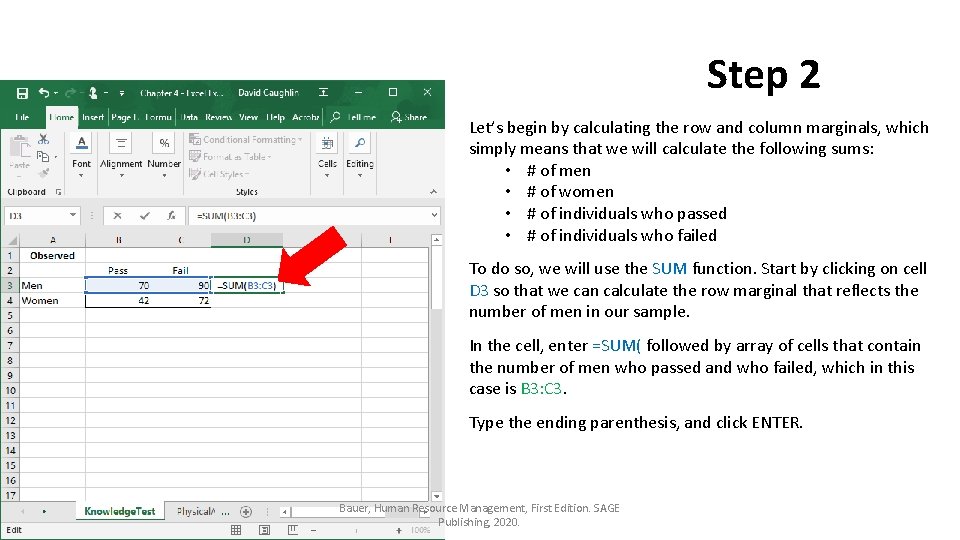The width and height of the screenshot is (960, 540).
Task: Confirm formula entry with the checkmark icon
Action: tap(144, 216)
